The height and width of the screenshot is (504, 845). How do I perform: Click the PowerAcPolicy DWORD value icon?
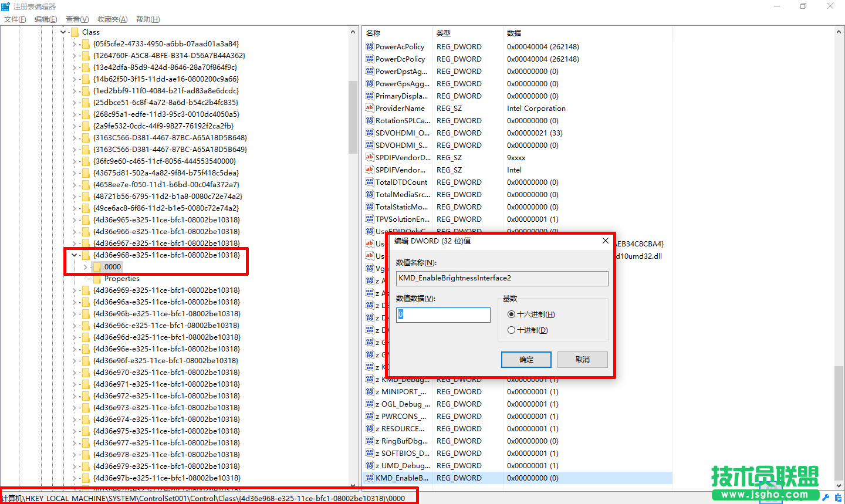(370, 46)
